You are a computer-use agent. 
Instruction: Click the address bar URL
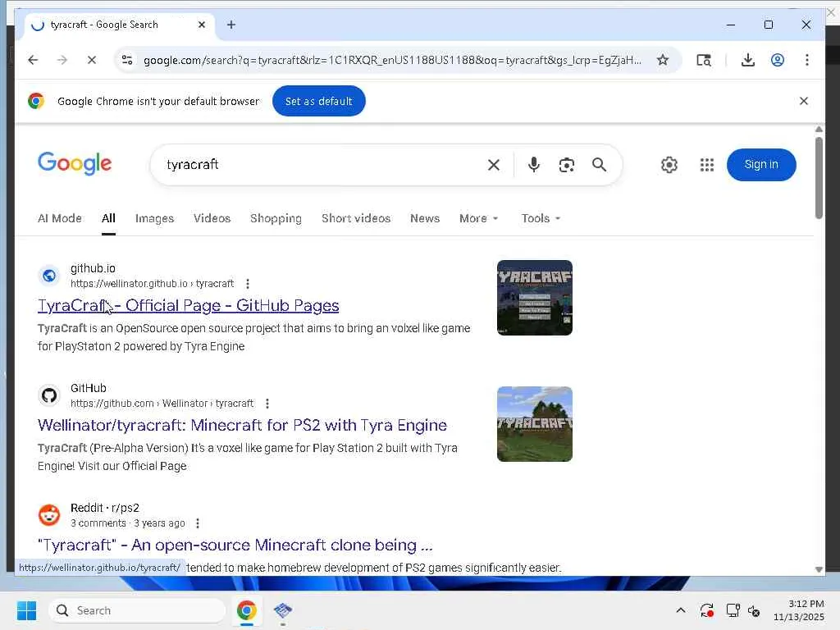click(x=392, y=60)
